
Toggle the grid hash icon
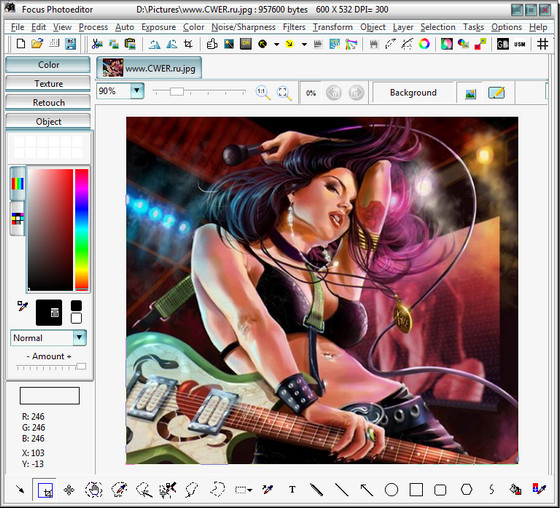coord(542,44)
